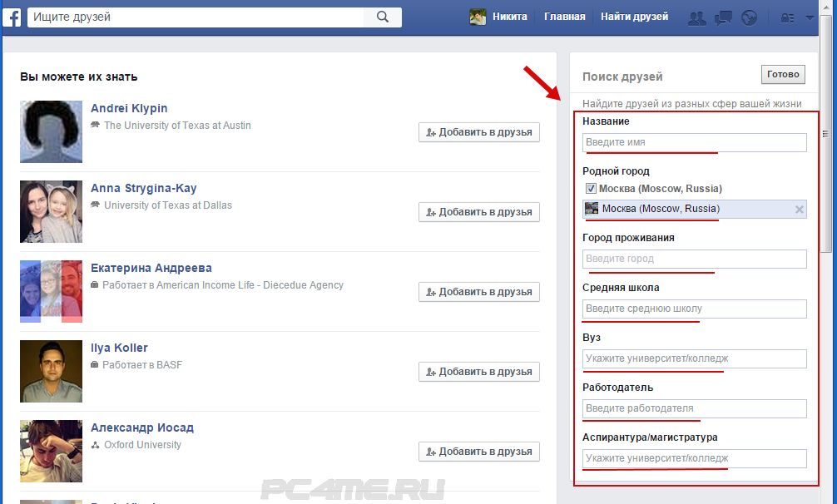
Task: Open Anna Strygina-Kay's profile link
Action: [143, 188]
